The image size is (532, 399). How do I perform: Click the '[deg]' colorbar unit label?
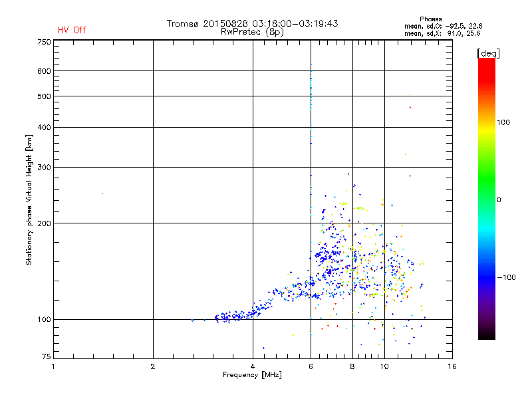pyautogui.click(x=488, y=53)
